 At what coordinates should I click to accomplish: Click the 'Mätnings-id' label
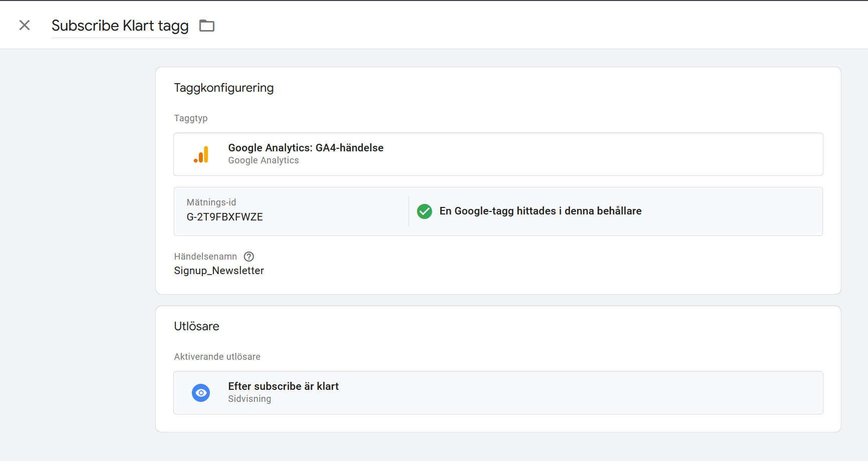point(211,202)
